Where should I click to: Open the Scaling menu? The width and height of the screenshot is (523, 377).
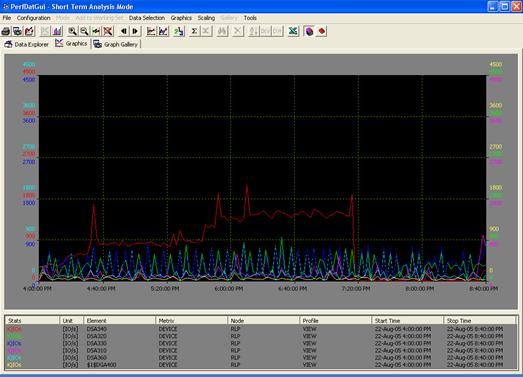coord(206,18)
